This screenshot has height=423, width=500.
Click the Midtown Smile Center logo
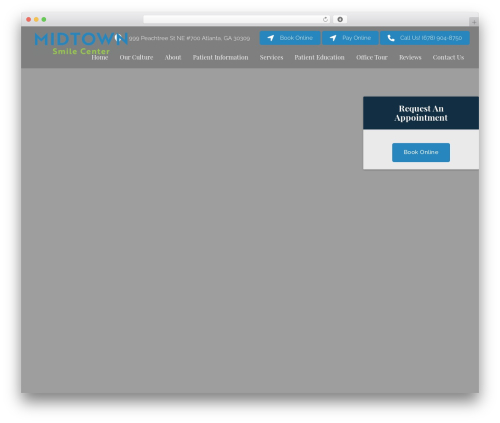point(81,43)
